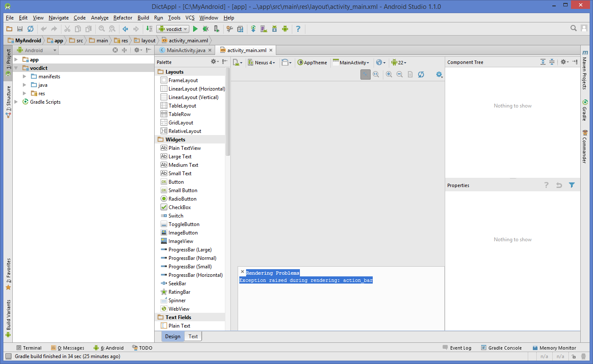Open the Gradle Console
This screenshot has width=593, height=364.
point(502,348)
